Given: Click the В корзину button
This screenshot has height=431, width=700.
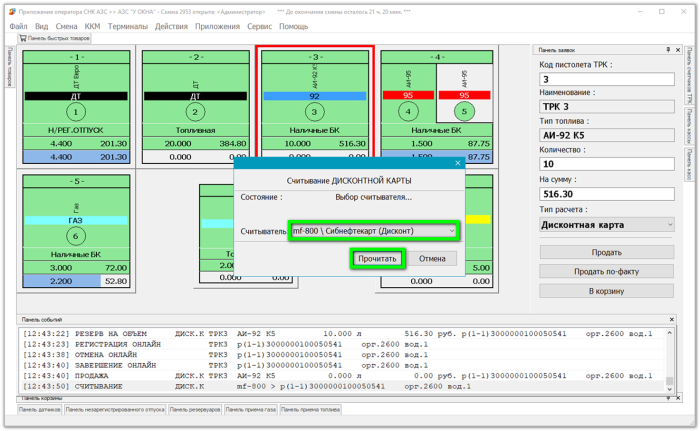Looking at the screenshot, I should coord(607,291).
